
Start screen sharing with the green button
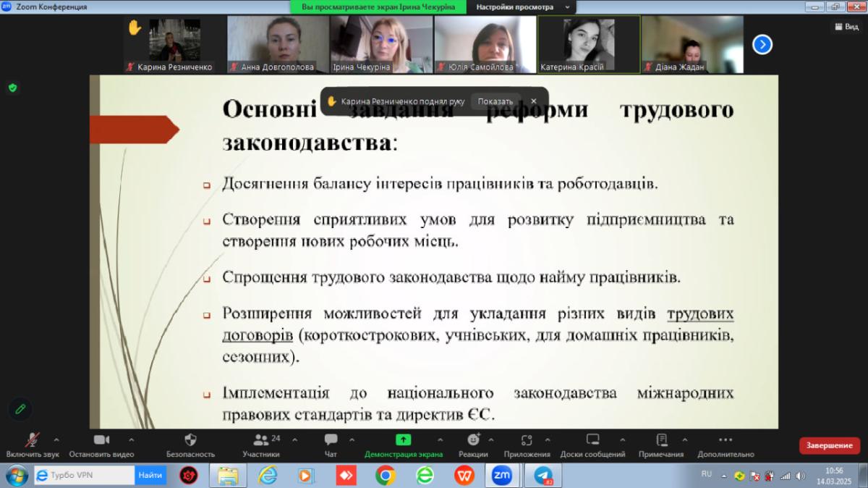click(x=403, y=440)
